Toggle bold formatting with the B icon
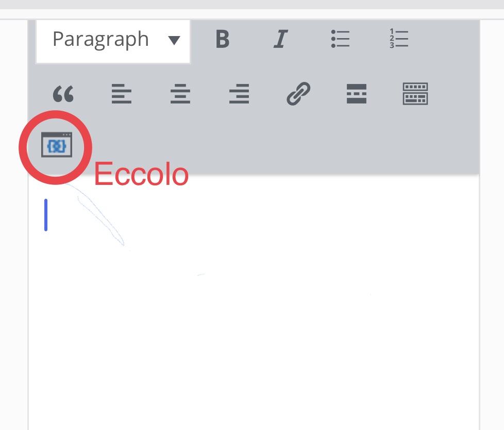 [x=223, y=39]
